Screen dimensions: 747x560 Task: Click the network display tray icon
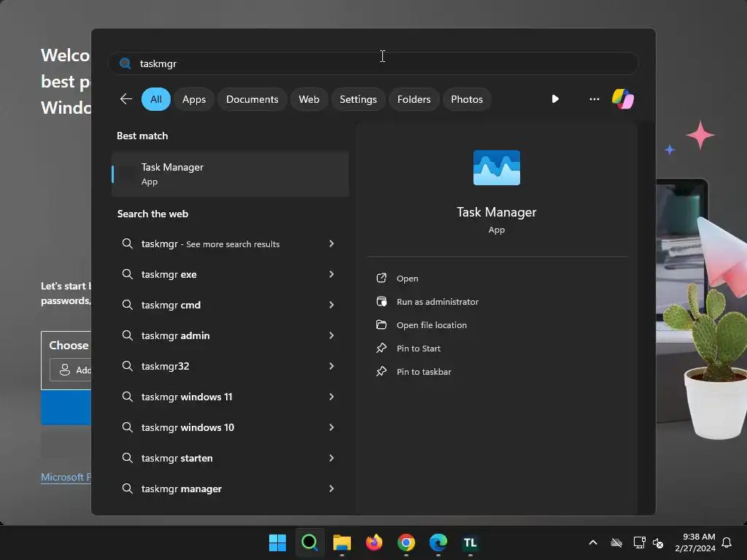pyautogui.click(x=639, y=542)
